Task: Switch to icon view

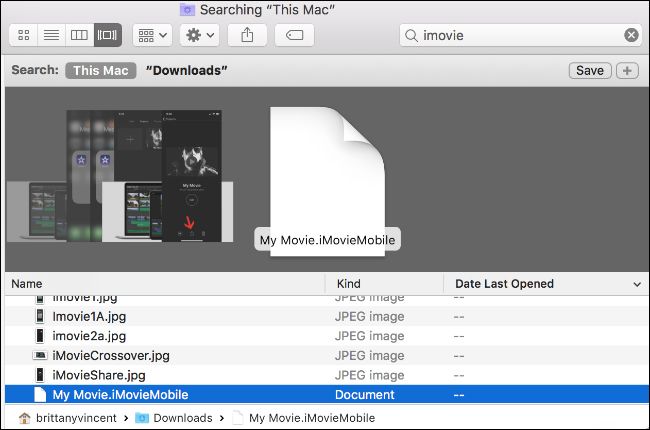Action: point(24,35)
